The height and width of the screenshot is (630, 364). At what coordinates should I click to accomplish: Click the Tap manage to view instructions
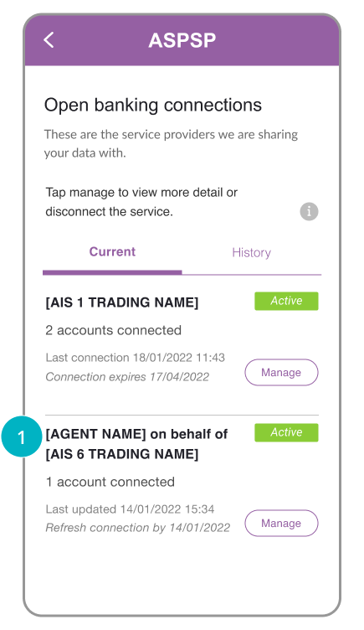[x=141, y=202]
